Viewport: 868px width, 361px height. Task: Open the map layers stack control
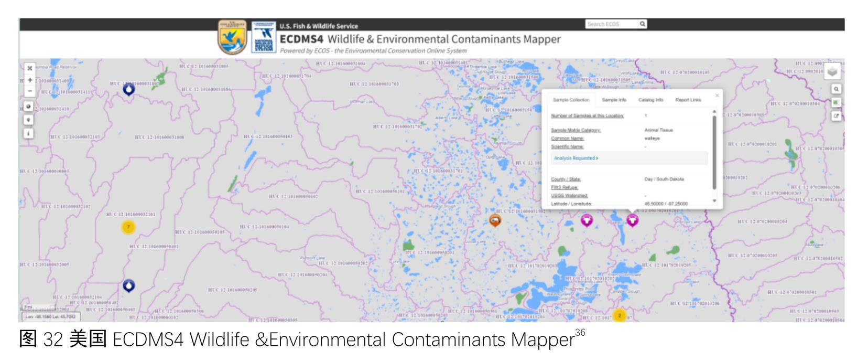pyautogui.click(x=832, y=72)
